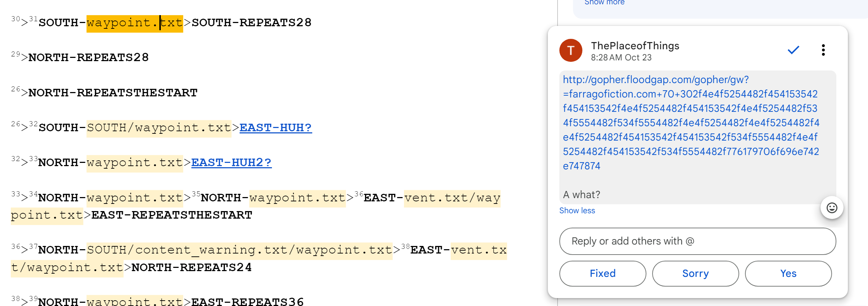Click the red T avatar of ThePlaceofThings
The image size is (868, 306).
coord(571,50)
